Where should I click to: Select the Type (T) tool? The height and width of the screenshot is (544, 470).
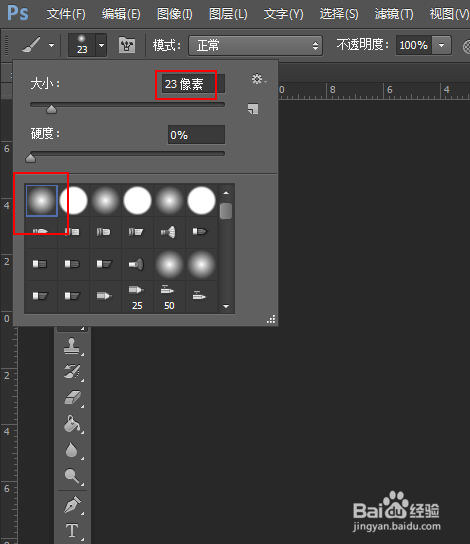click(x=72, y=530)
